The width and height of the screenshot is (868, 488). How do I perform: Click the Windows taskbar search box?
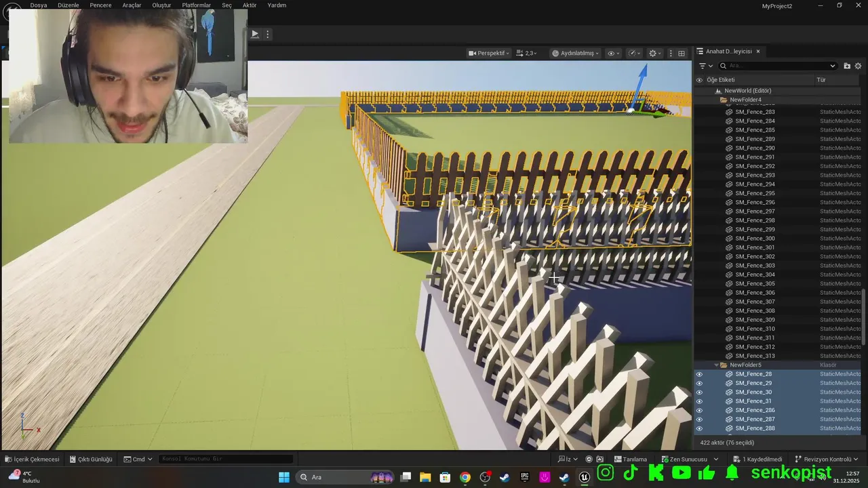coord(346,477)
